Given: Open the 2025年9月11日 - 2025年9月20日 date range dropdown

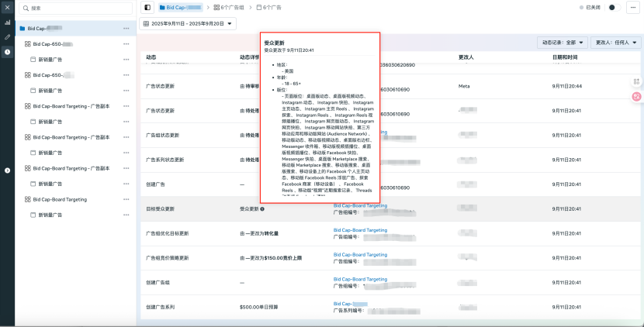Looking at the screenshot, I should [188, 24].
